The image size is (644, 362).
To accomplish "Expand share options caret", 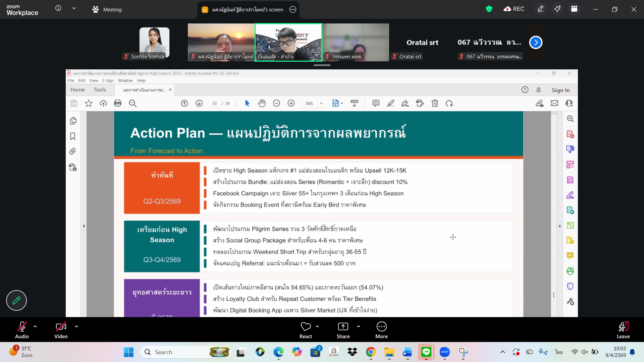I will coord(359,326).
